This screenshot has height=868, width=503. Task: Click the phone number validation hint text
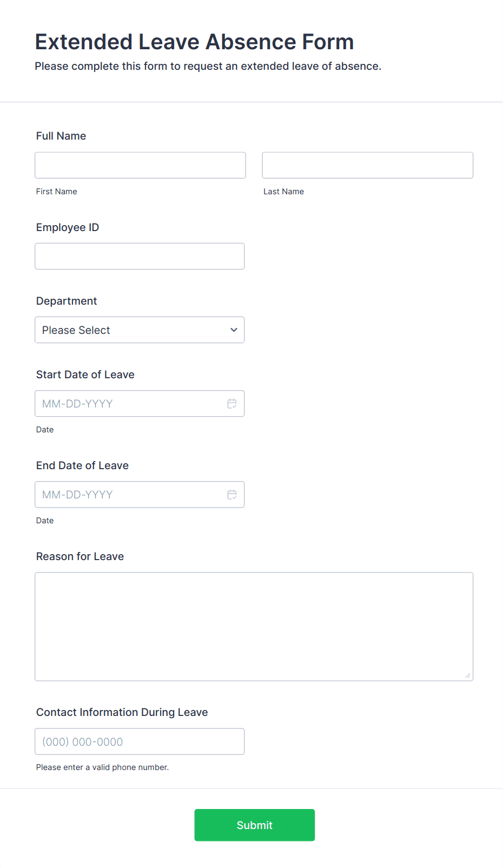click(x=102, y=767)
